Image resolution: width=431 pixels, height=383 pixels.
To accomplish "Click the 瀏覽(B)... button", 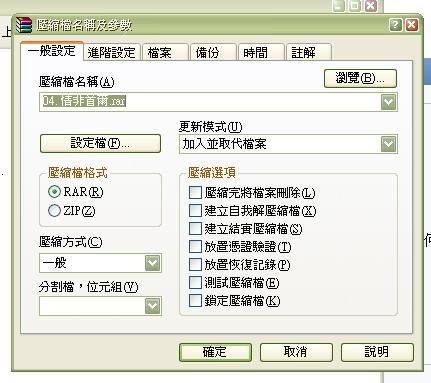I will 360,79.
